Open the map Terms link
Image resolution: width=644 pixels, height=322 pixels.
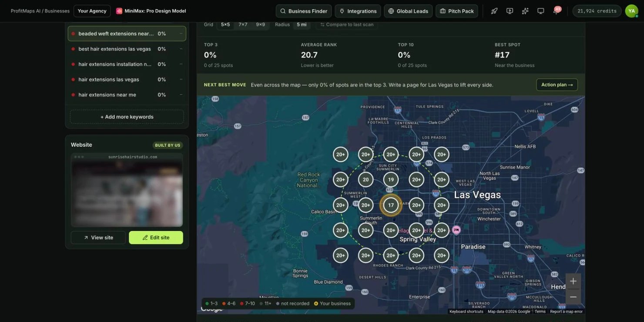tap(540, 312)
